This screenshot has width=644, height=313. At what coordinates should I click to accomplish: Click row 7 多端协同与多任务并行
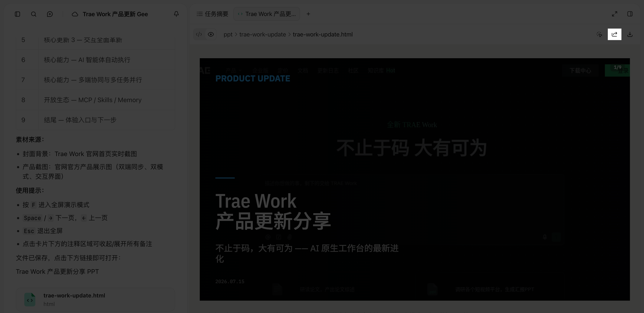pyautogui.click(x=95, y=80)
